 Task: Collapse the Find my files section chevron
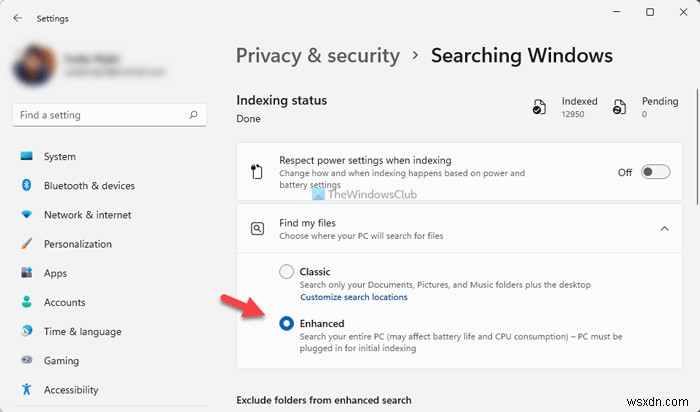665,229
